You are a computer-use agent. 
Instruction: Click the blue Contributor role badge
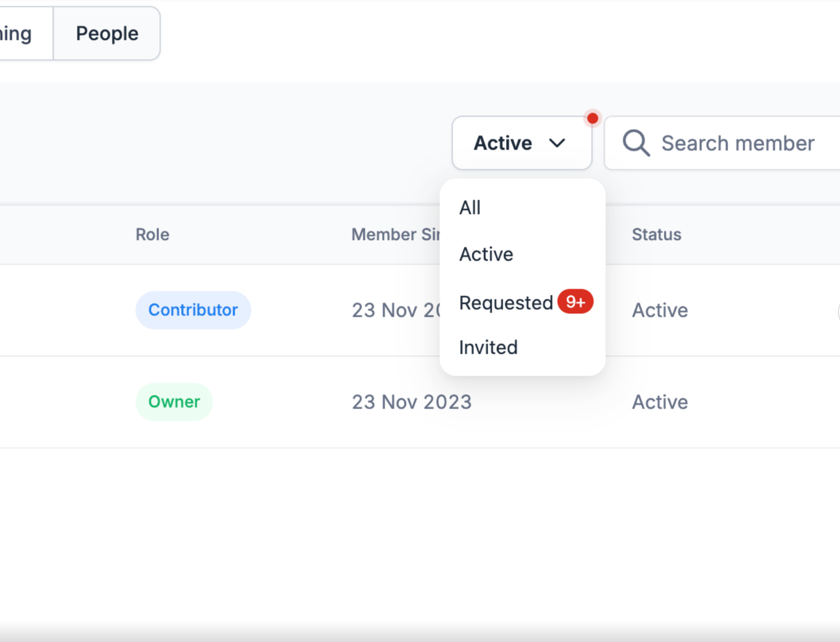(193, 310)
